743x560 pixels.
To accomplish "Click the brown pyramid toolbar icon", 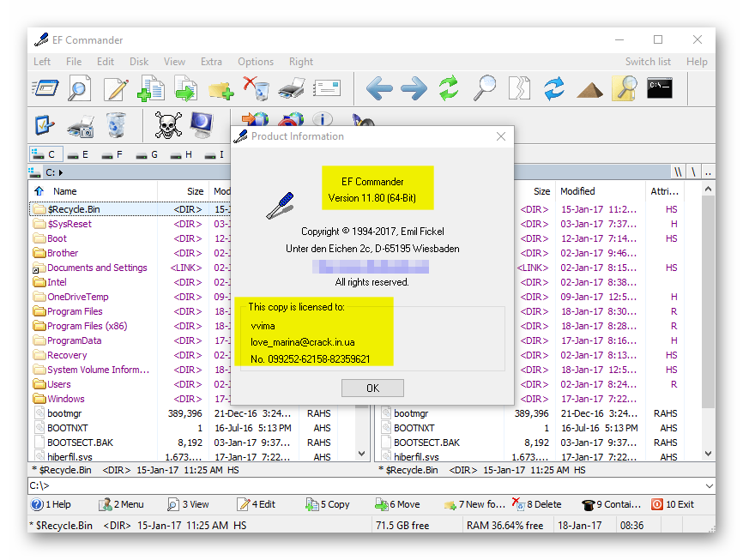I will 589,90.
